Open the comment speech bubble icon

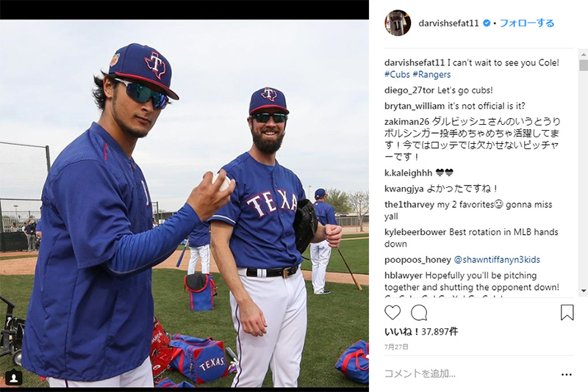point(419,313)
